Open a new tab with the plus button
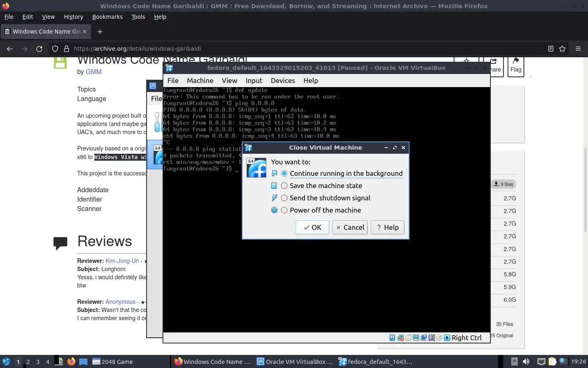 (x=100, y=31)
